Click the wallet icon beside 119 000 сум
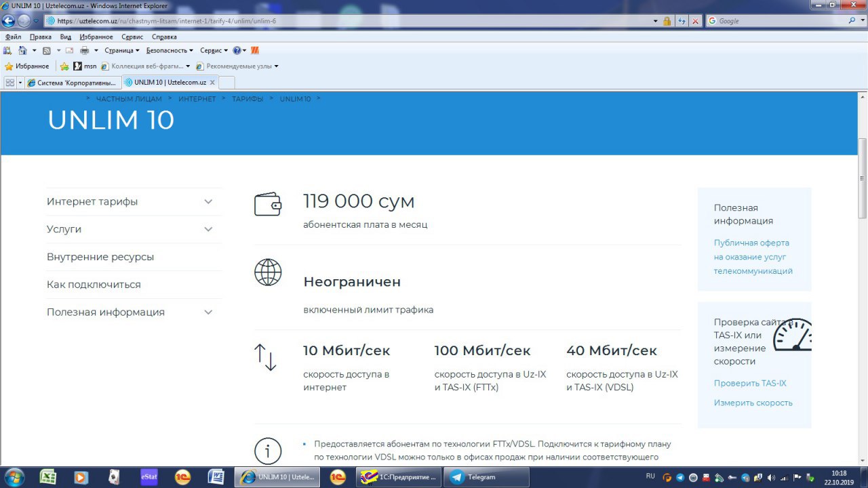The image size is (868, 488). 268,204
